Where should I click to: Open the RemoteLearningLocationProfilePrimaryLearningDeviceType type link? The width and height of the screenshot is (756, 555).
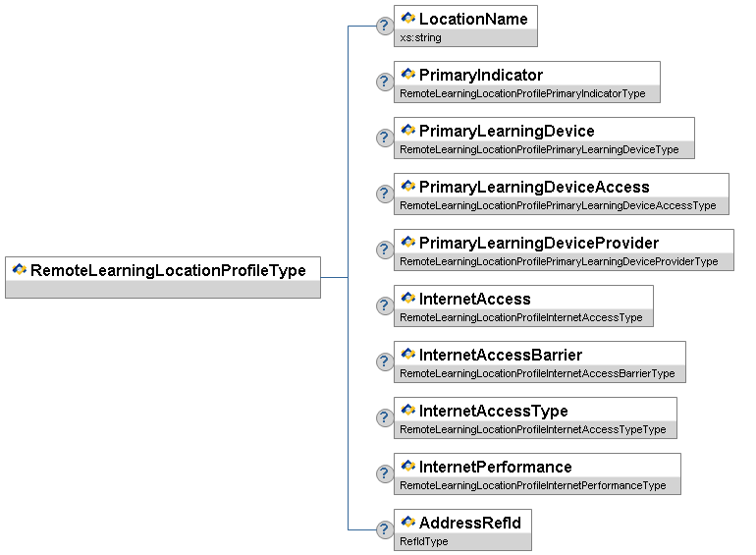[539, 150]
